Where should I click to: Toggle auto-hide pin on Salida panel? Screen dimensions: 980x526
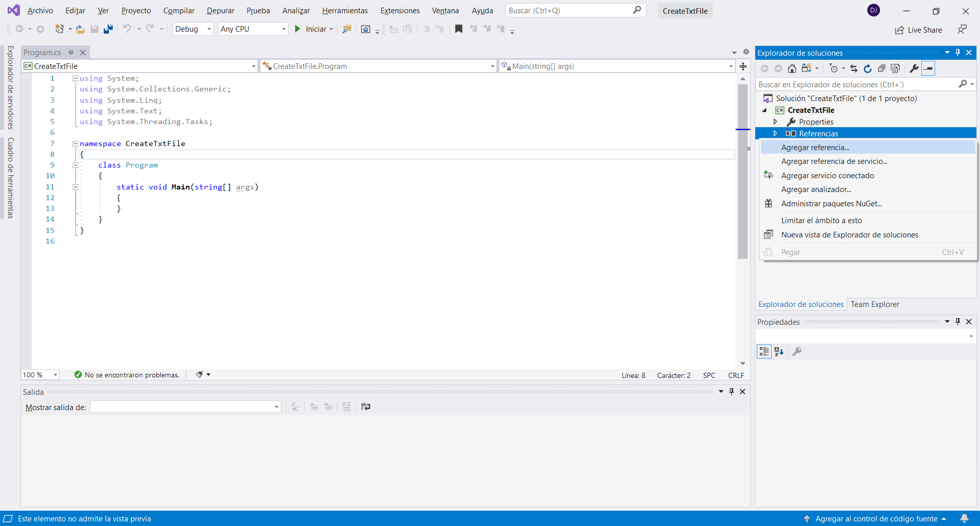731,392
